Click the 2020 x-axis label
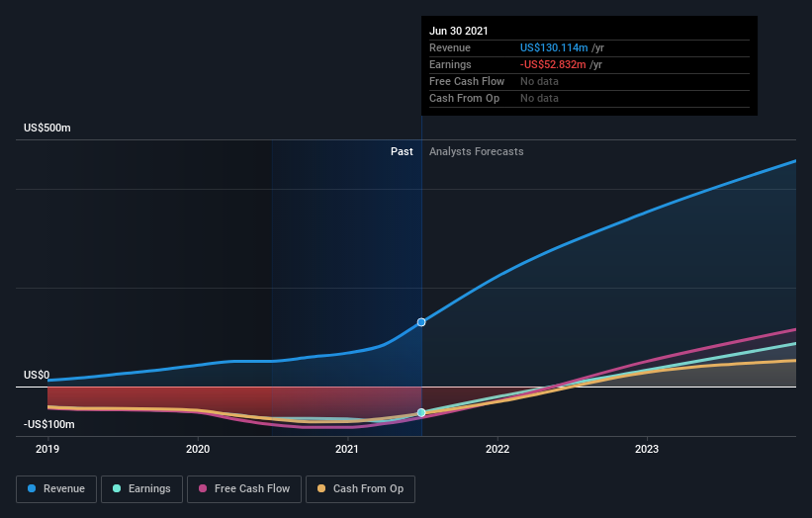 pyautogui.click(x=198, y=449)
